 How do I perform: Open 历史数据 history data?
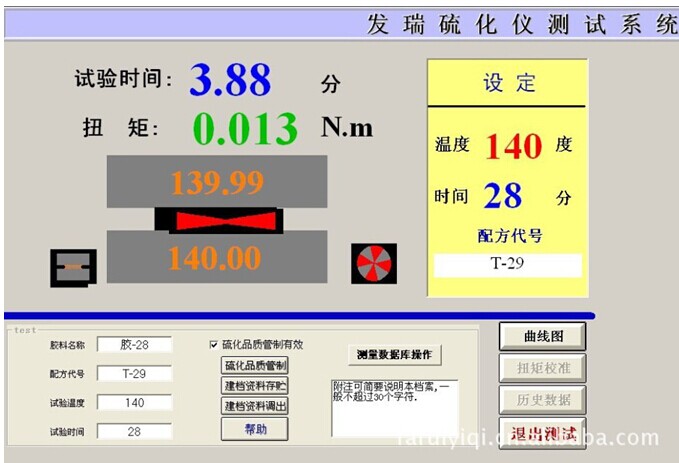pyautogui.click(x=542, y=400)
